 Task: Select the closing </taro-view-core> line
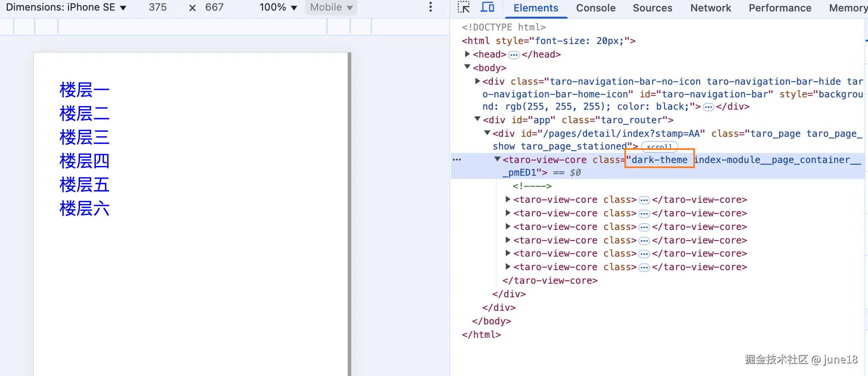(x=550, y=280)
